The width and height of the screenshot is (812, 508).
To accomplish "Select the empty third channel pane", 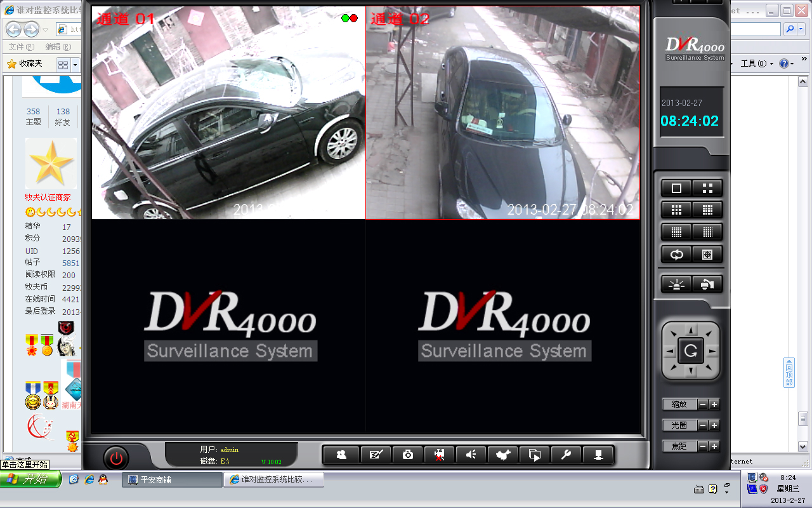I will pyautogui.click(x=228, y=326).
